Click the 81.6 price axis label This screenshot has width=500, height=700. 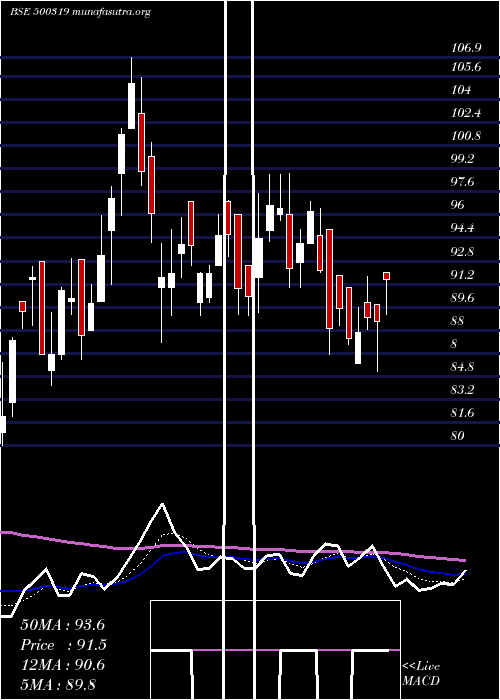pyautogui.click(x=463, y=413)
